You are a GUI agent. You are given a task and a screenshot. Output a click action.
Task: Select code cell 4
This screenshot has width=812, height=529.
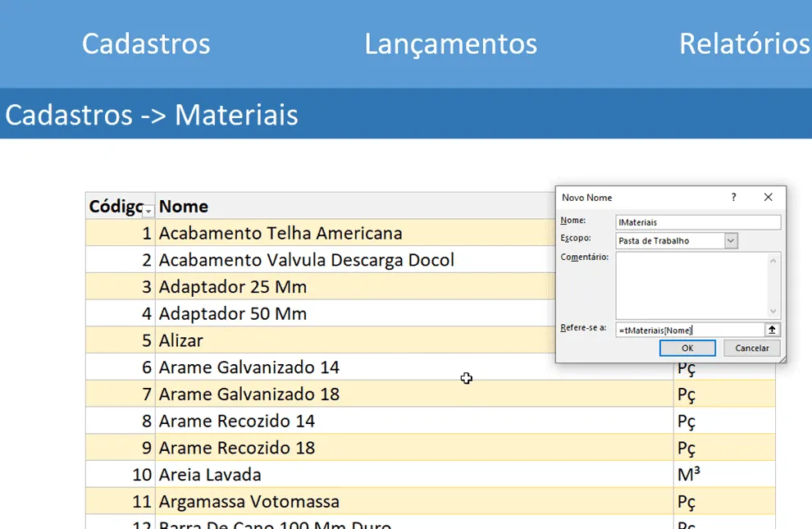coord(121,313)
